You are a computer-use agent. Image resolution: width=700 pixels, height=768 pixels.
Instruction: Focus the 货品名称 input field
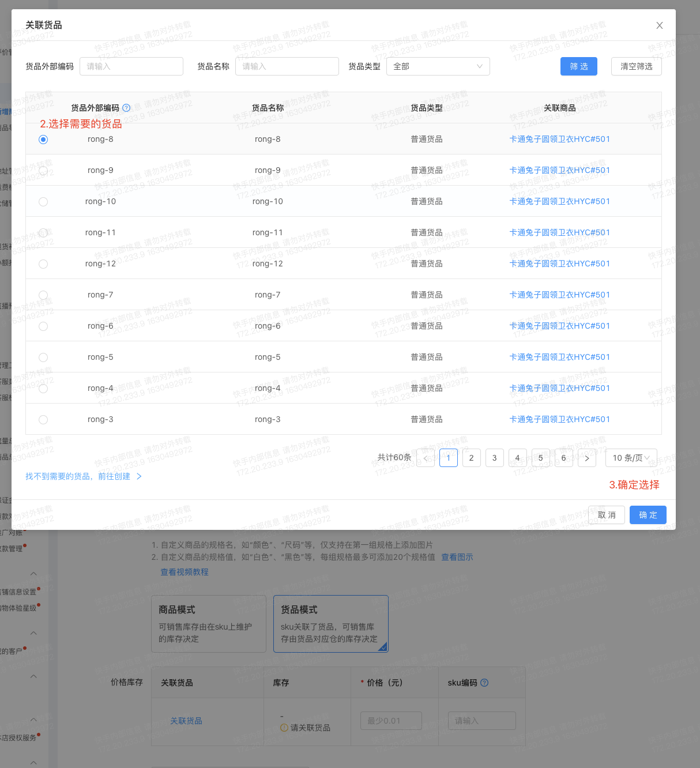click(x=287, y=66)
